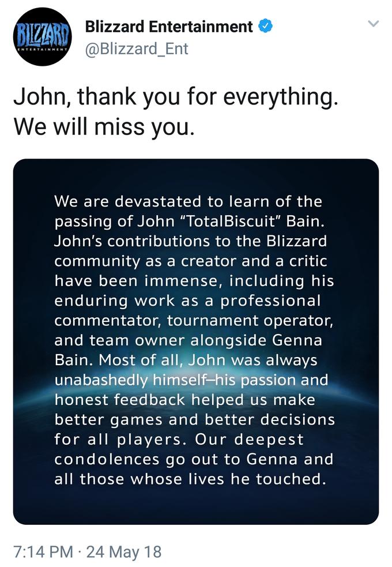
Task: Click the "TotalBiscuit" name in the statement
Action: (x=231, y=221)
